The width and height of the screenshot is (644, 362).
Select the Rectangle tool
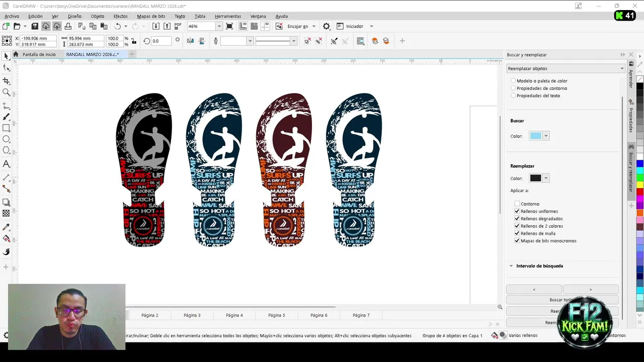click(x=6, y=128)
